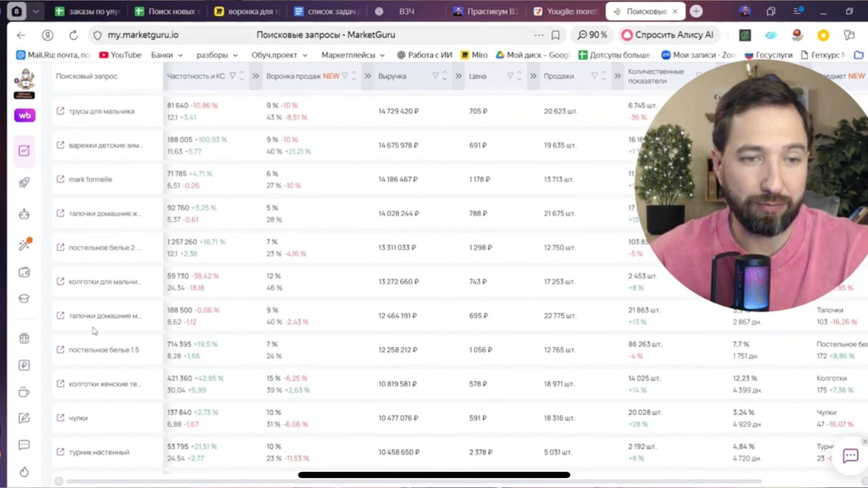Open the wallet icon in sidebar
This screenshot has width=868, height=488.
pos(24,272)
